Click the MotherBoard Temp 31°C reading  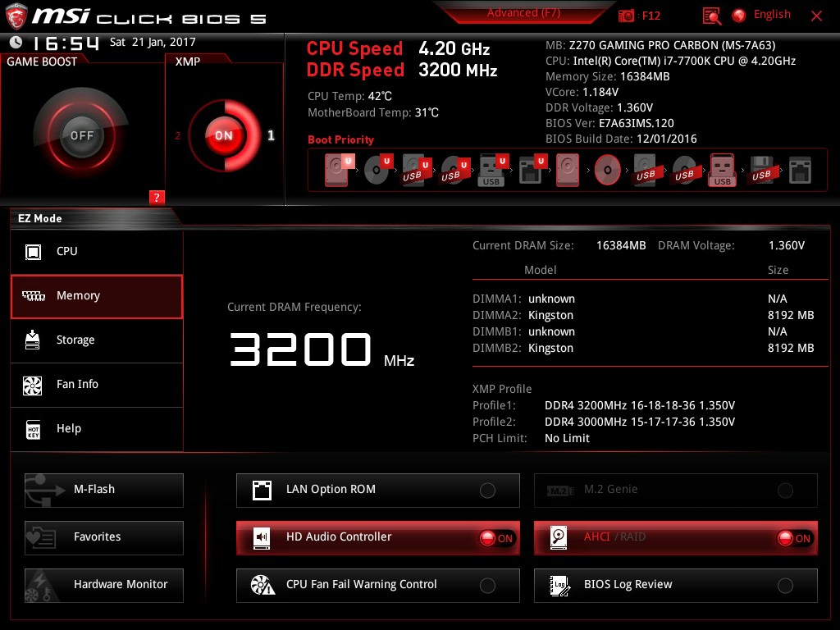373,113
